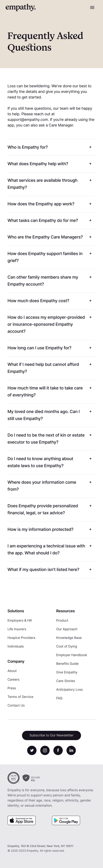Click the empathy logo in the header
Viewport: 103px width, 868px height.
click(x=21, y=7)
